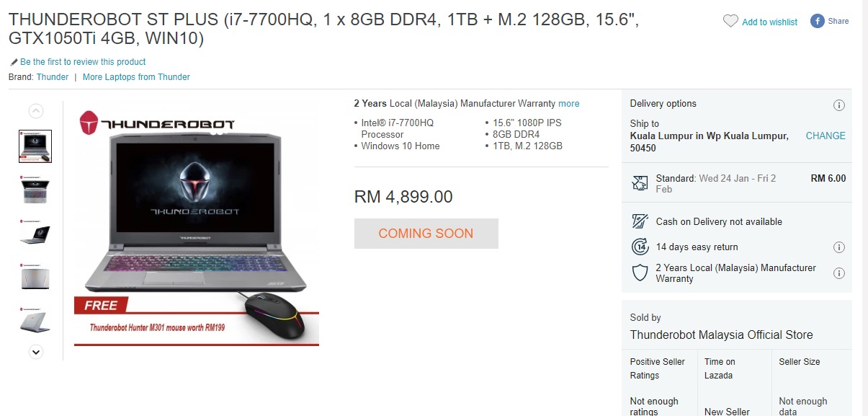Open 'More Laptops from Thunder' link
Viewport: 868px width, 416px height.
click(136, 77)
